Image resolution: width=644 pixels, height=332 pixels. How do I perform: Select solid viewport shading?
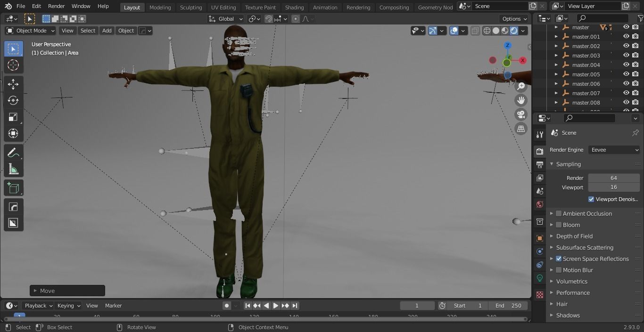pos(496,31)
